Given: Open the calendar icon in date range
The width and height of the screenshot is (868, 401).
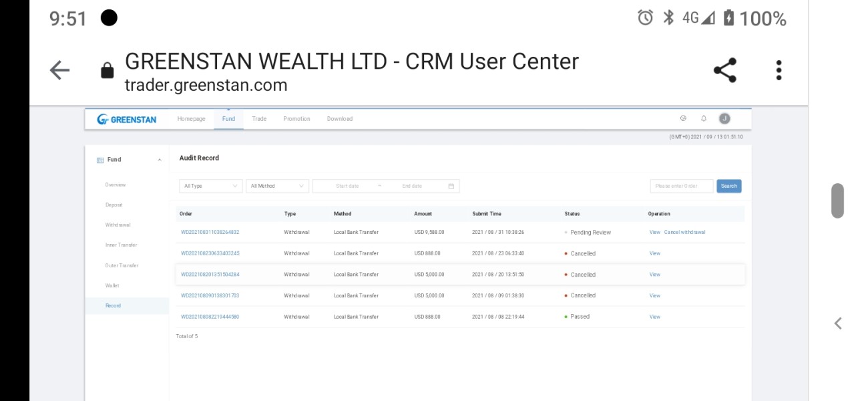Looking at the screenshot, I should [451, 186].
